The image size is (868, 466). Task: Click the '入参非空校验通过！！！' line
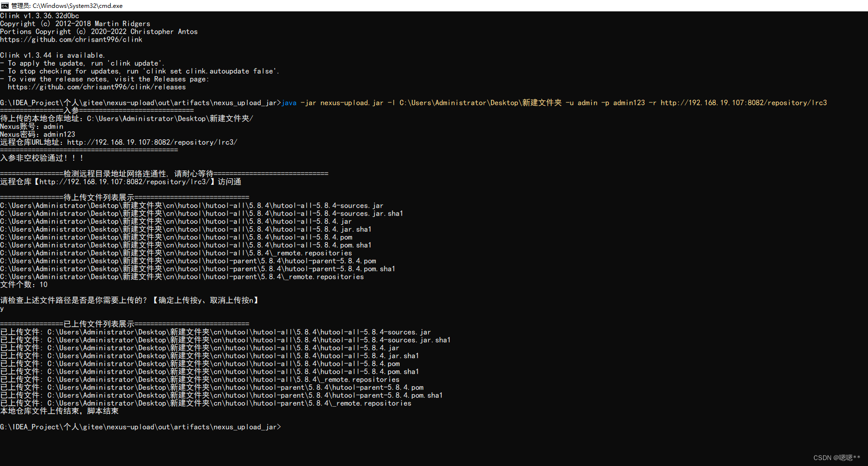[42, 158]
